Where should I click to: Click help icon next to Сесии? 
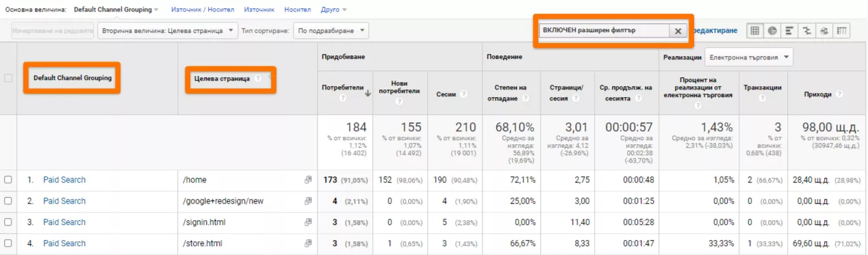(463, 94)
